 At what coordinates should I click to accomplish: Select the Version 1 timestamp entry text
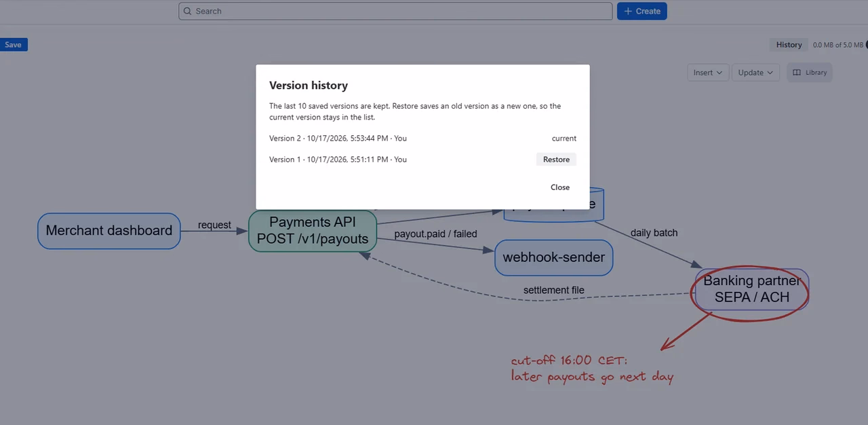[338, 160]
